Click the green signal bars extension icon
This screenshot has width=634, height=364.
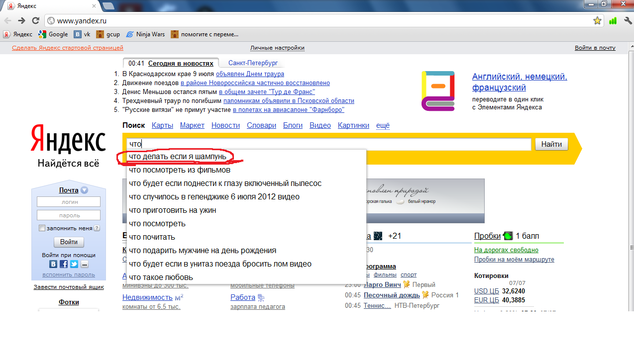coord(613,21)
